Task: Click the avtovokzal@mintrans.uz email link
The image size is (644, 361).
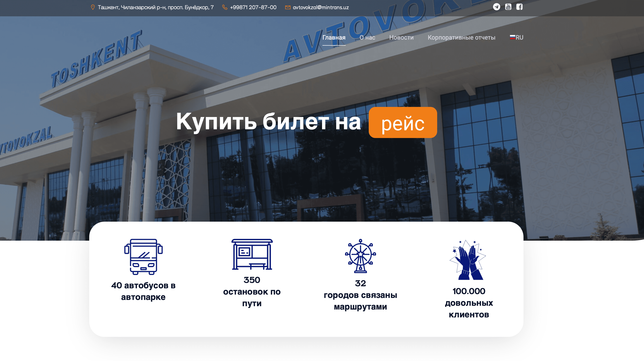Action: [x=320, y=8]
